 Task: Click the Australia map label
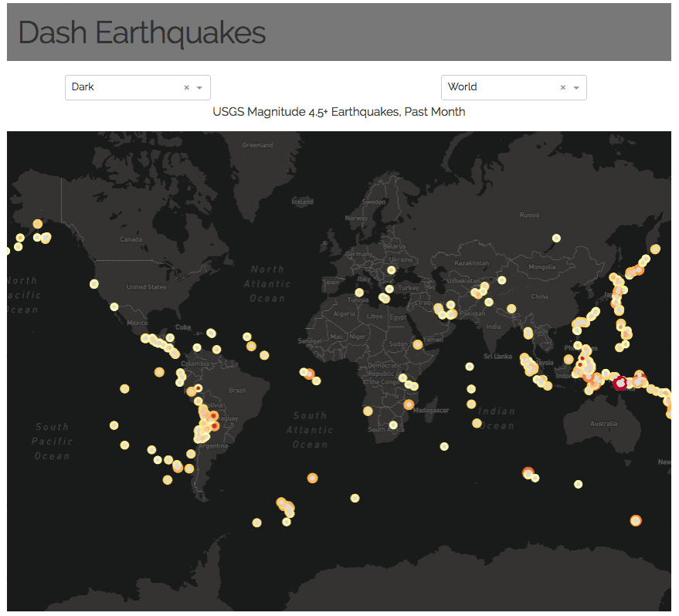coord(603,424)
